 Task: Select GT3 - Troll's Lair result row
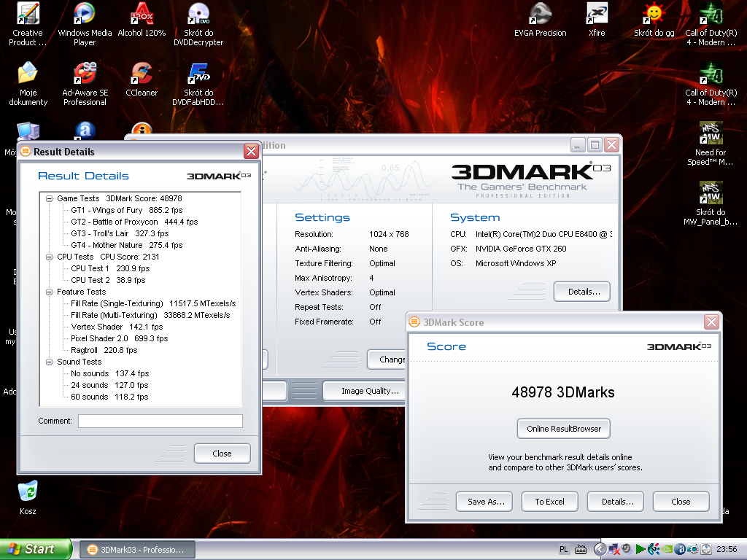[x=120, y=233]
